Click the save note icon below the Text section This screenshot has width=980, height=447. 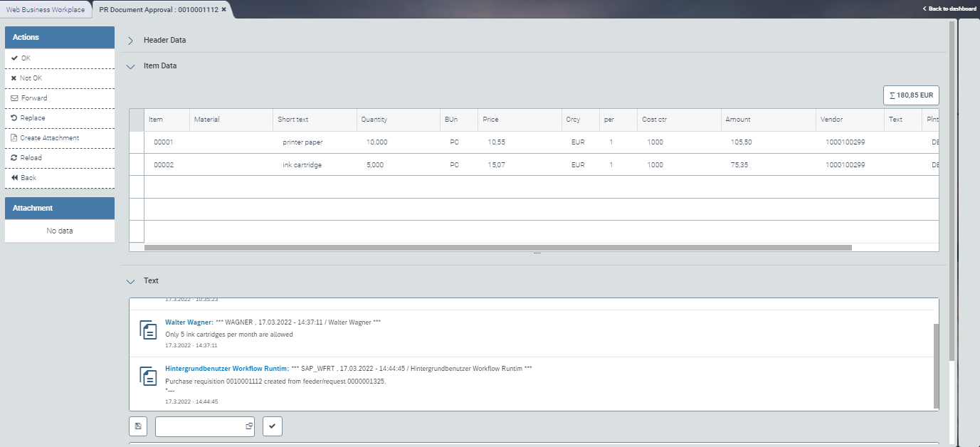click(138, 426)
